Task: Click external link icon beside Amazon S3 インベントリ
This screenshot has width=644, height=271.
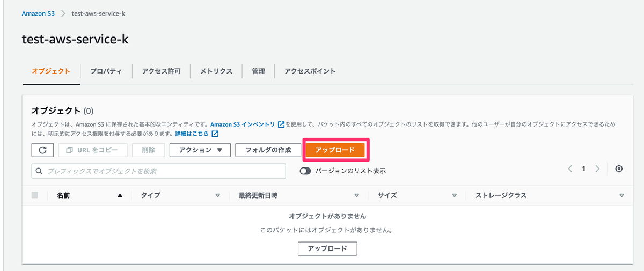Action: [x=281, y=124]
